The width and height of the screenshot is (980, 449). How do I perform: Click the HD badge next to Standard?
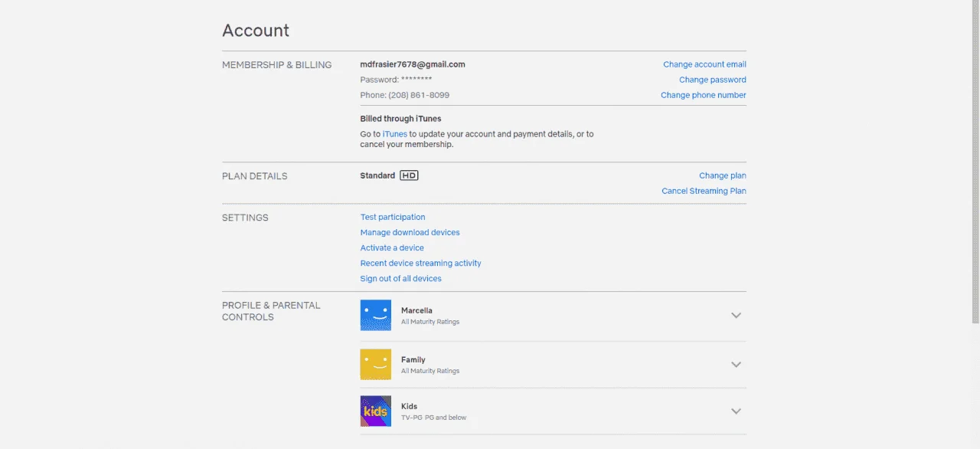pyautogui.click(x=409, y=175)
